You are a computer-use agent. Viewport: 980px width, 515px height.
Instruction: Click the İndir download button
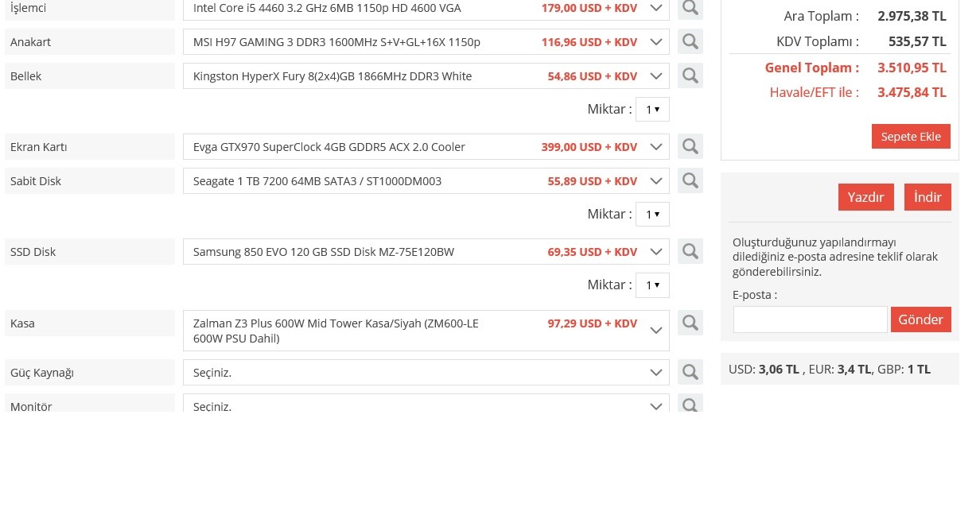click(927, 197)
